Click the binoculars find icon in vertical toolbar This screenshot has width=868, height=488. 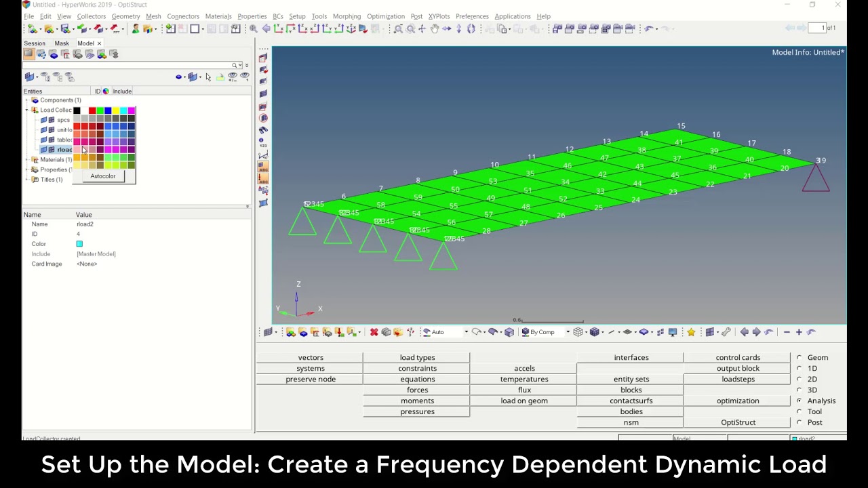263,130
